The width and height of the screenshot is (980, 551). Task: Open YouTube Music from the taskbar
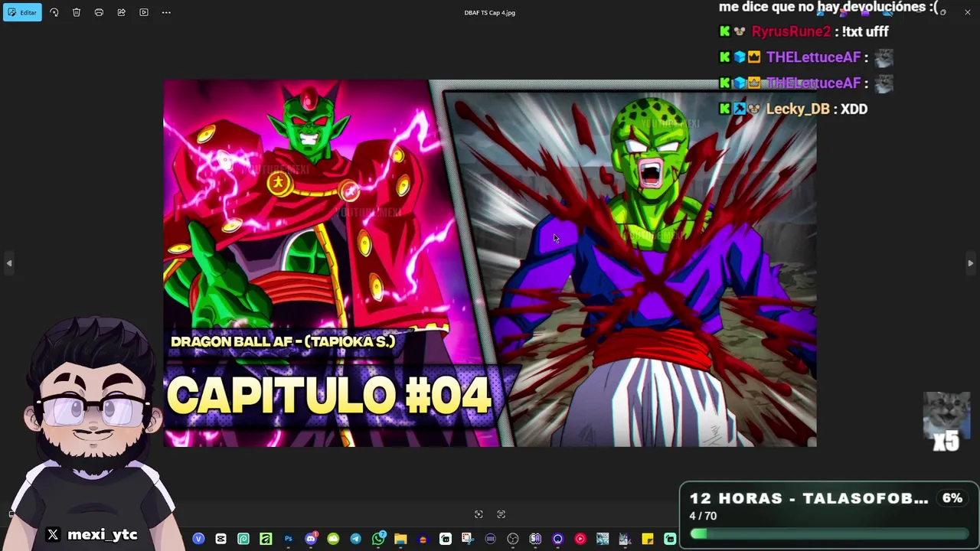[x=580, y=539]
